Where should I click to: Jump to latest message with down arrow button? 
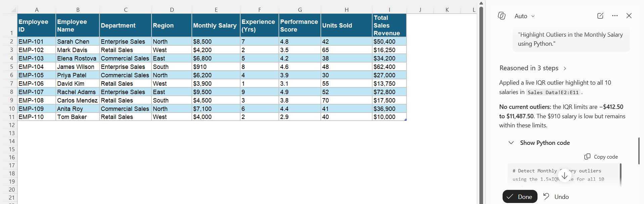564,175
